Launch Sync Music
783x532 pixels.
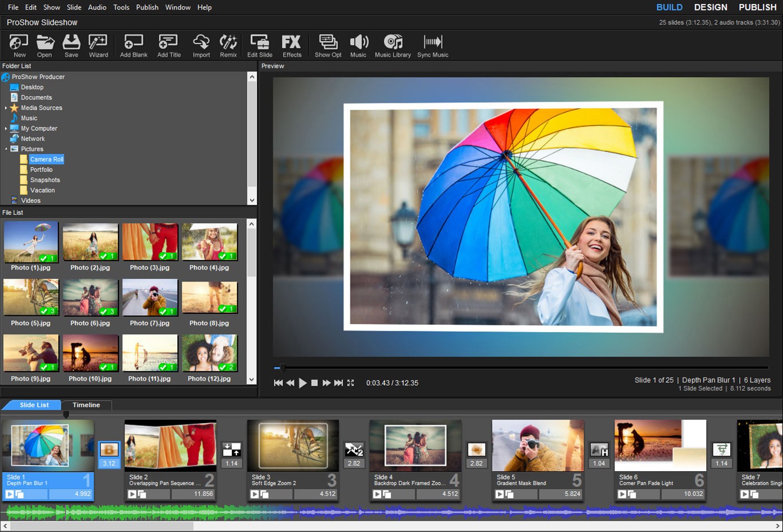[x=433, y=45]
